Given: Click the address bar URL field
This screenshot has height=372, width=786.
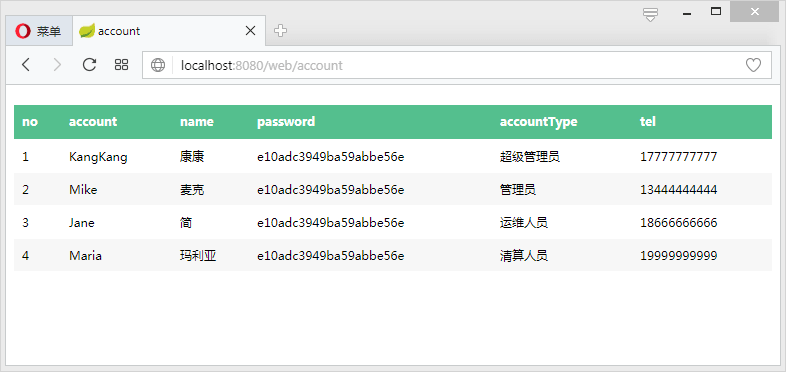Looking at the screenshot, I should tap(456, 65).
